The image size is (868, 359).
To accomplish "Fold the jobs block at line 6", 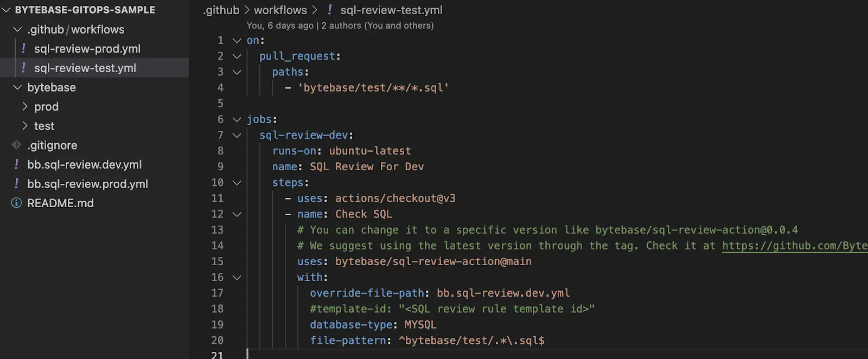I will click(237, 119).
